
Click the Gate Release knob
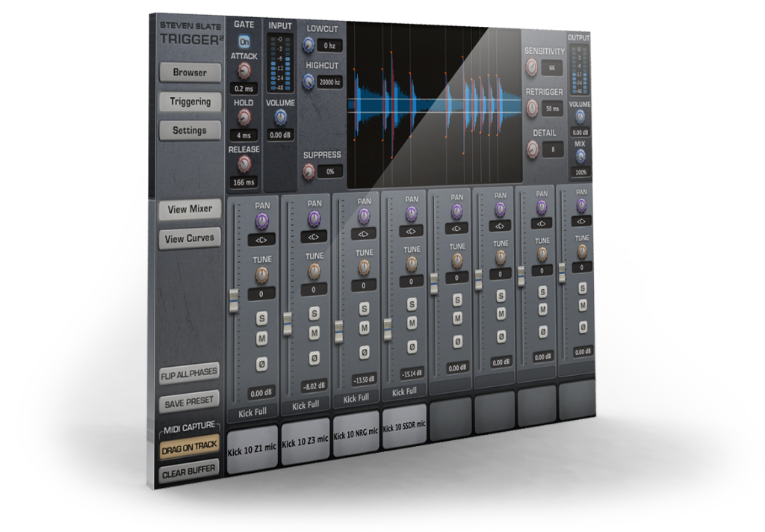244,164
